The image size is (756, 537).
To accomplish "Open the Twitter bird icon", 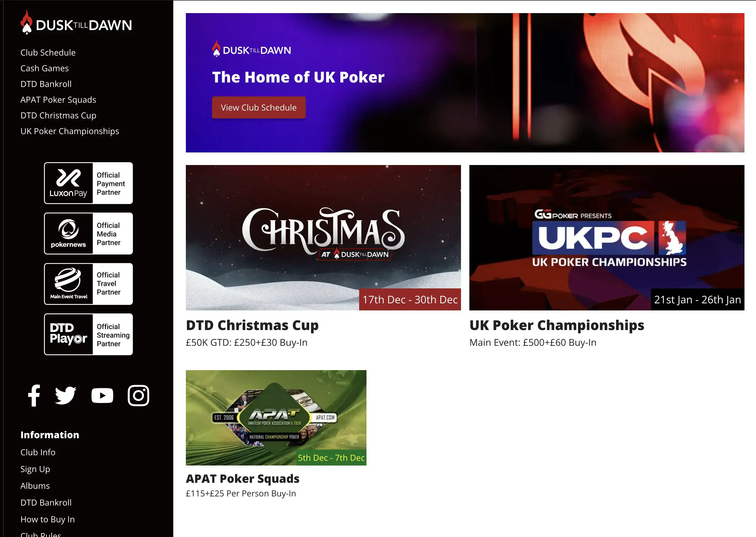I will point(65,395).
